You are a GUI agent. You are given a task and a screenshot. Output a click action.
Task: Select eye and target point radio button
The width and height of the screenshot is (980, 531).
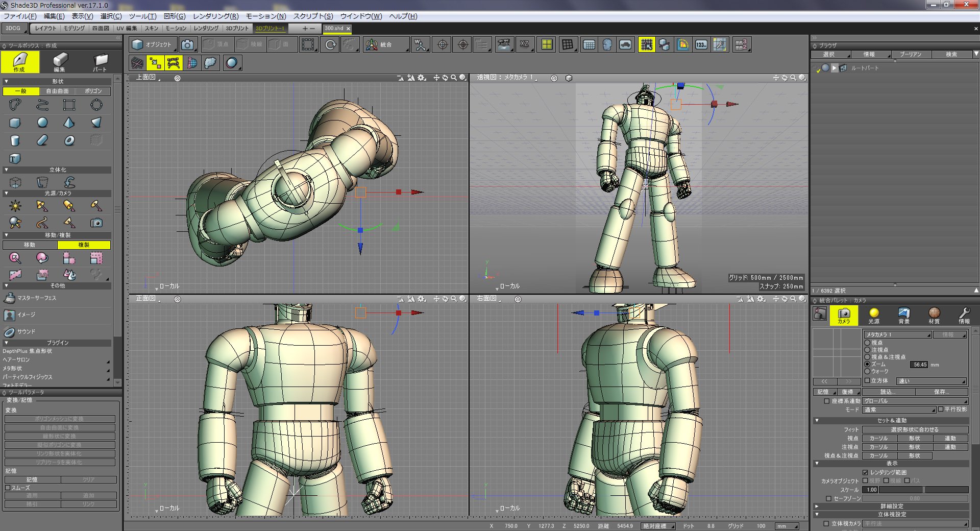(867, 357)
